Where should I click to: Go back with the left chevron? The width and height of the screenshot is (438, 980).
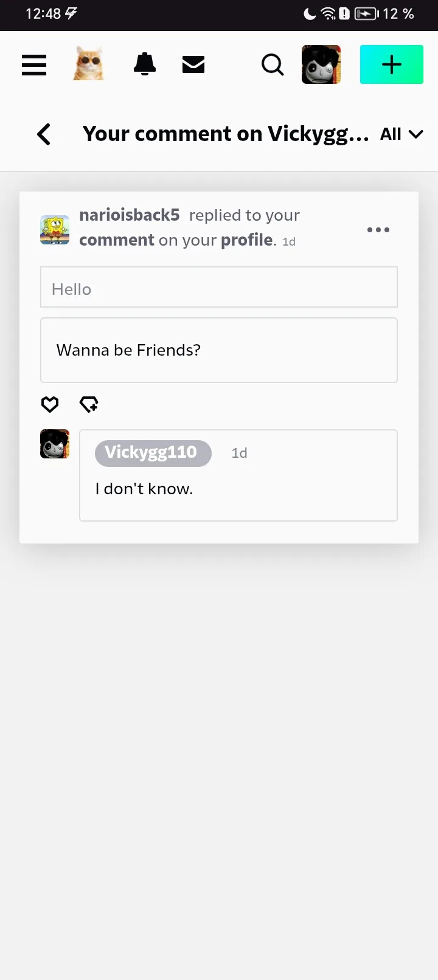(44, 134)
